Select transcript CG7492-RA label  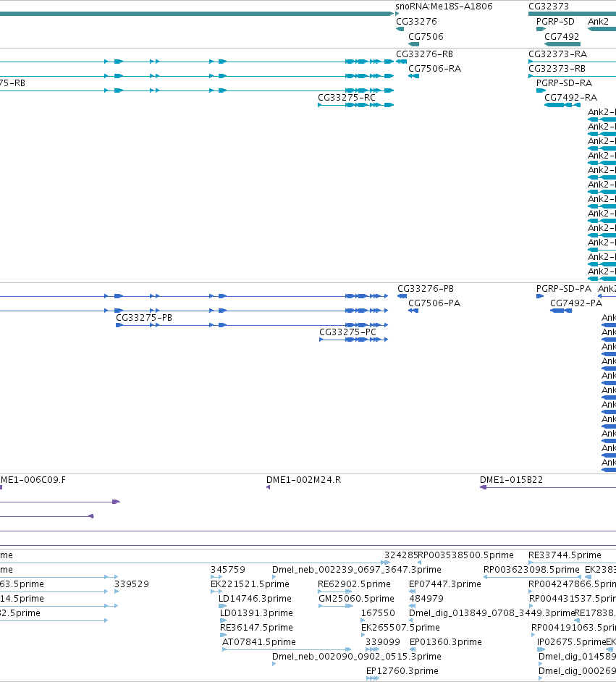click(571, 98)
